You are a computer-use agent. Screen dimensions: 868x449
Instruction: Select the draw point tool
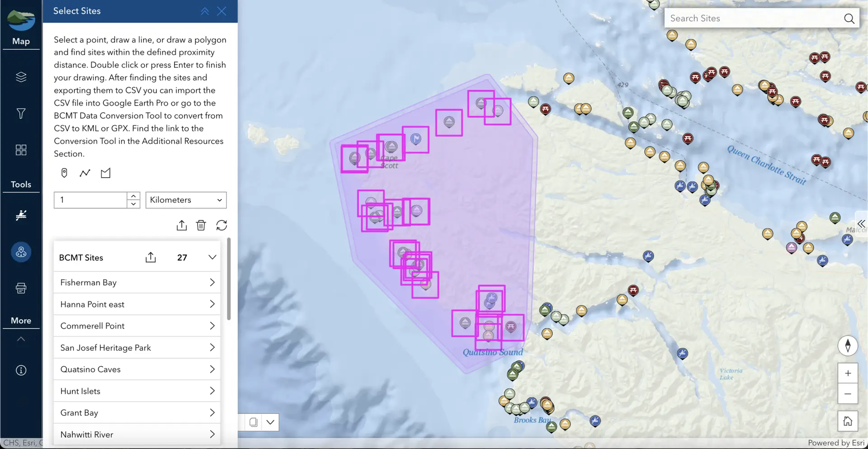tap(64, 173)
